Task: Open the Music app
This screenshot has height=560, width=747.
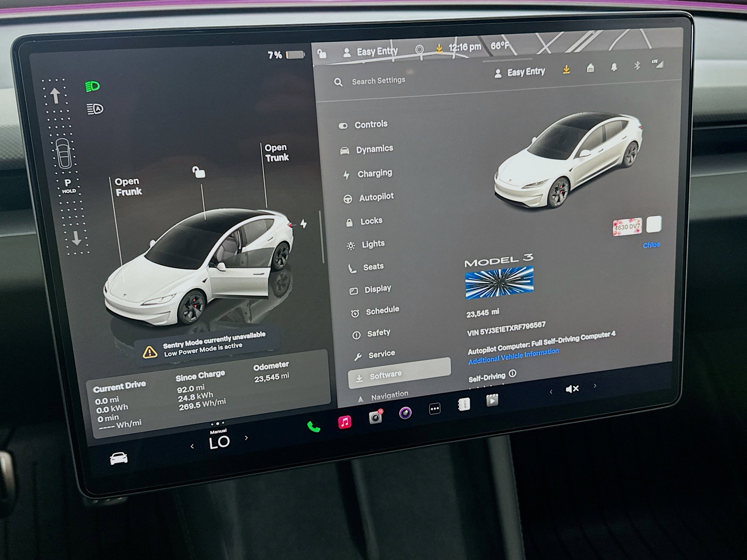Action: [x=345, y=422]
